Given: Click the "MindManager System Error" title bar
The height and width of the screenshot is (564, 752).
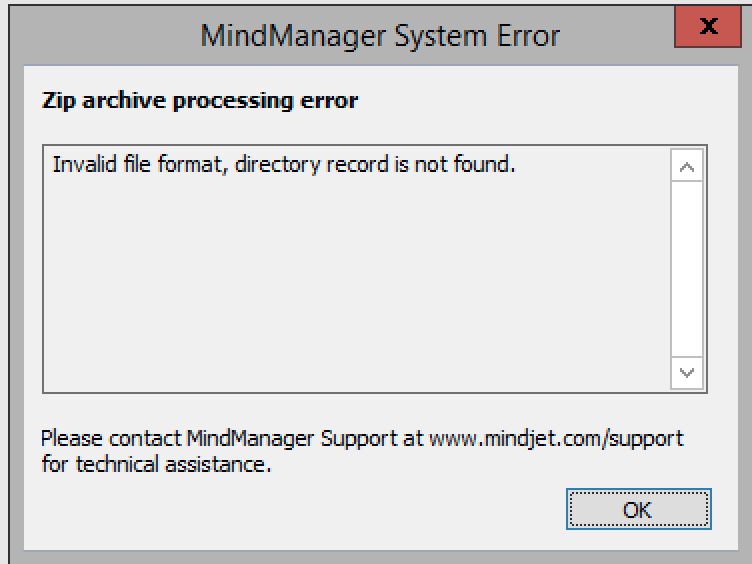Looking at the screenshot, I should [x=380, y=37].
